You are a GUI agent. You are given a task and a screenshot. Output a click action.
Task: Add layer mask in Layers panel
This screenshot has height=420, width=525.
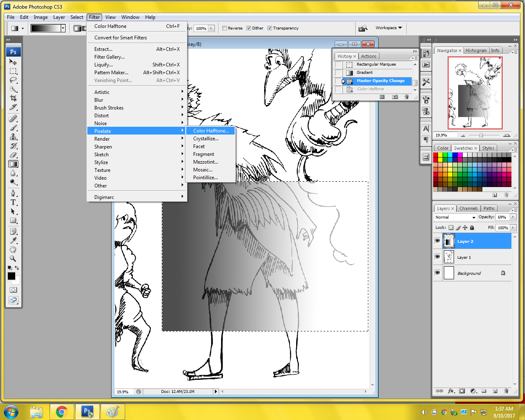[x=462, y=391]
